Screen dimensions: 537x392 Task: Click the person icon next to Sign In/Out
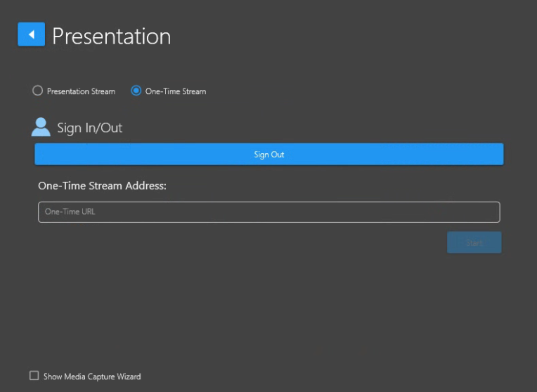[x=41, y=127]
